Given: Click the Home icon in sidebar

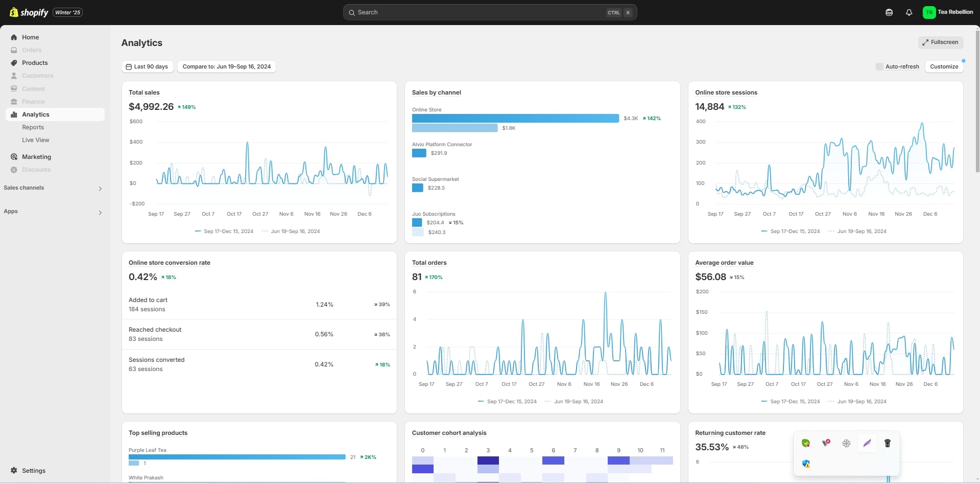Looking at the screenshot, I should pos(14,37).
